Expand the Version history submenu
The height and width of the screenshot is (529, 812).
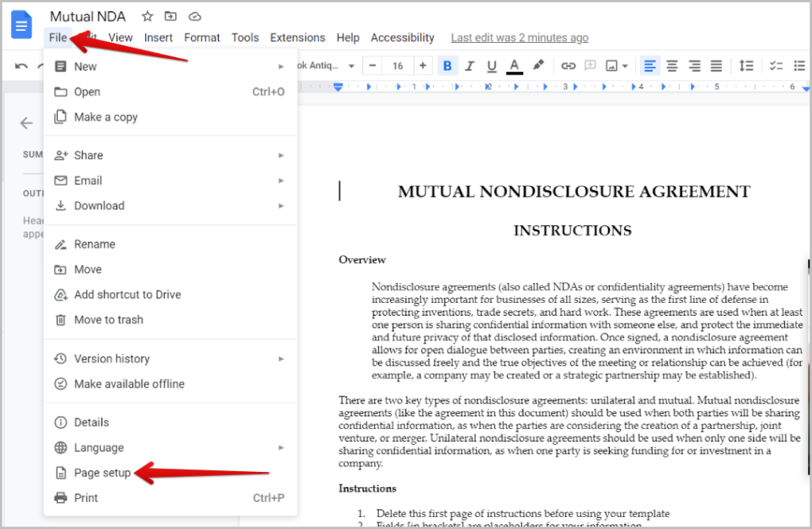pyautogui.click(x=170, y=358)
